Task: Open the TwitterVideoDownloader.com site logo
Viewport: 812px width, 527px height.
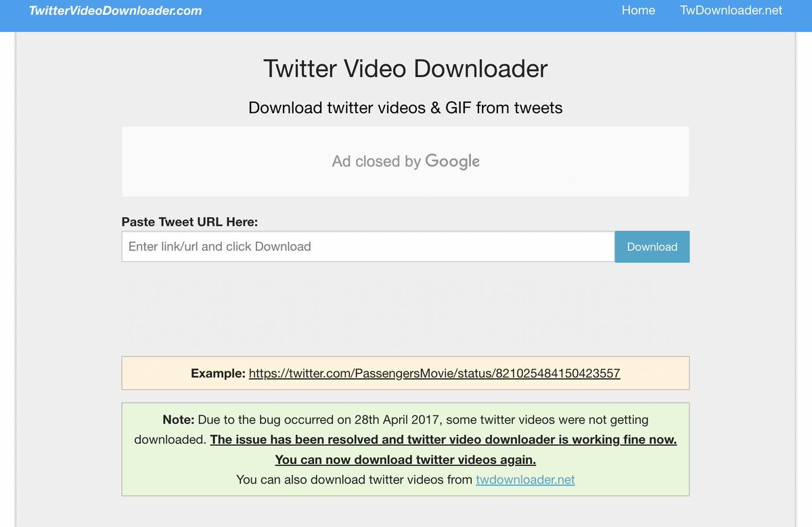Action: tap(115, 11)
